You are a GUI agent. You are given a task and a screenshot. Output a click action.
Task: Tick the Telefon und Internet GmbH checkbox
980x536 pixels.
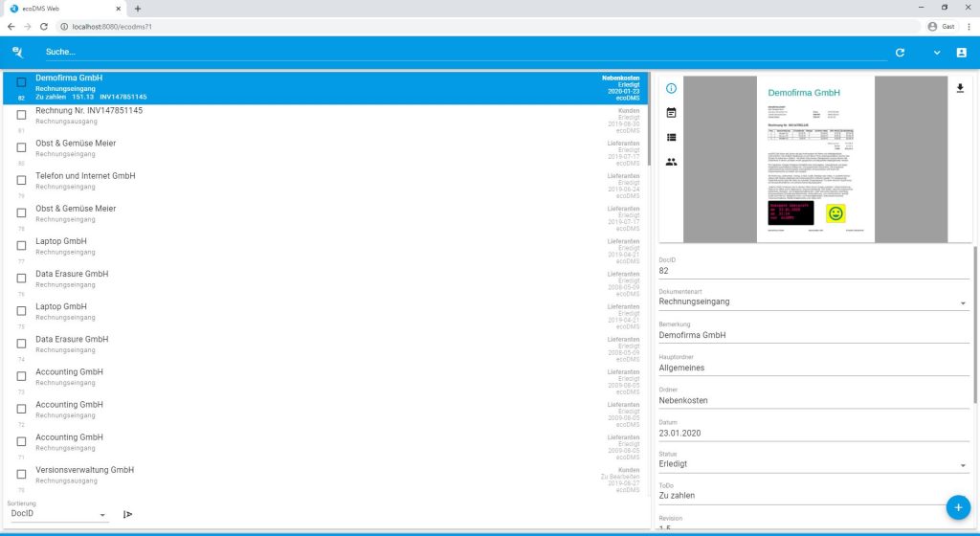(21, 180)
